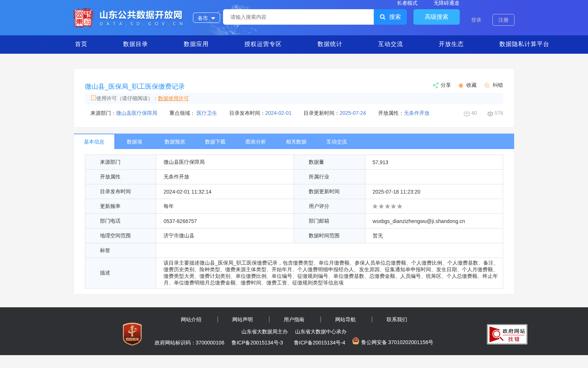
Task: Click the view count eye icon beside 576
Action: (490, 113)
